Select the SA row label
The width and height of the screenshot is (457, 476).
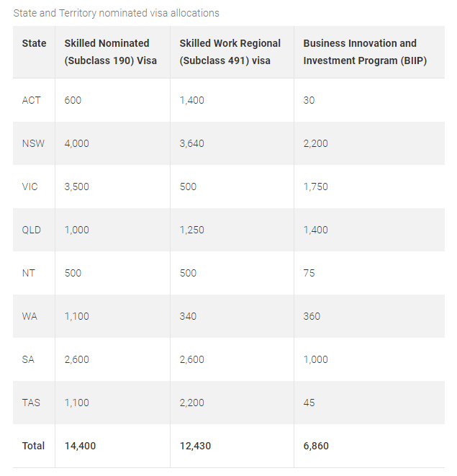29,359
